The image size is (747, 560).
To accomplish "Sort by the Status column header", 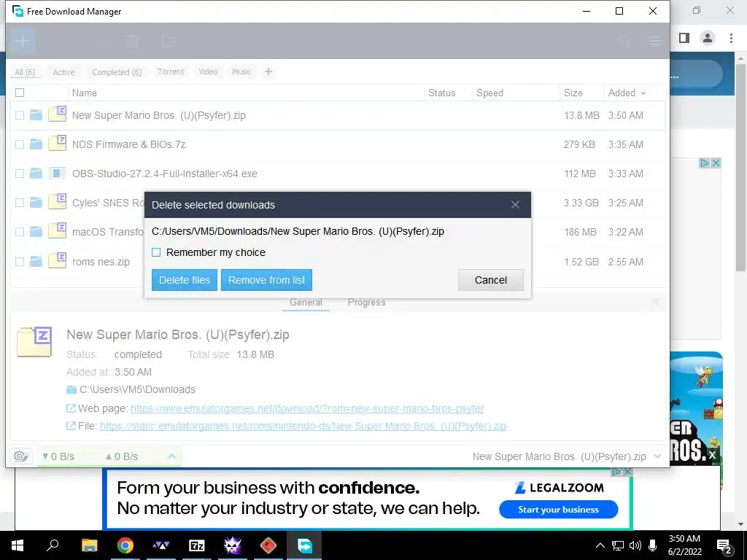I will click(x=441, y=93).
